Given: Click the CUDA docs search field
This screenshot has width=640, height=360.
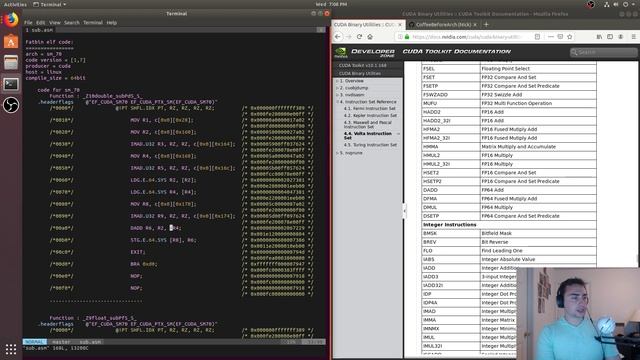Looking at the screenshot, I should click(x=603, y=52).
